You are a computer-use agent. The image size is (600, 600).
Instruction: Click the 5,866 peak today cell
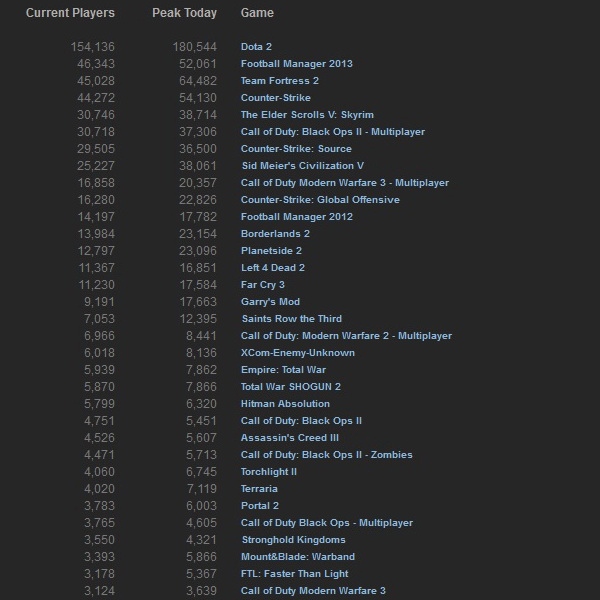tap(201, 556)
